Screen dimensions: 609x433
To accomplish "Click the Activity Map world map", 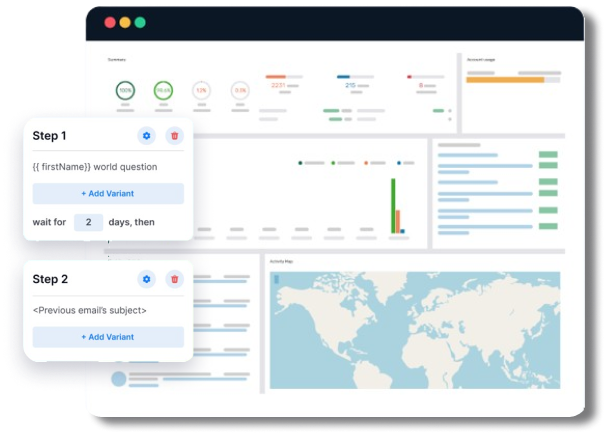I will tap(412, 330).
